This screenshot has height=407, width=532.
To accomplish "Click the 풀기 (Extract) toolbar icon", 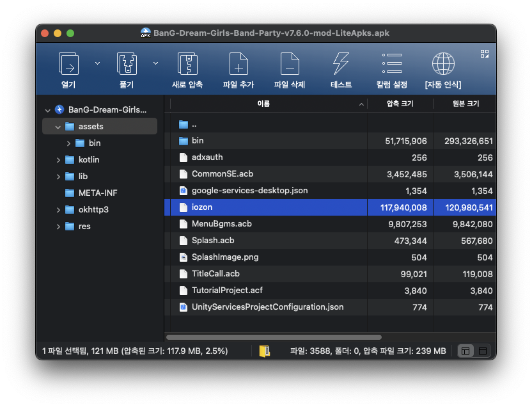I will [x=127, y=64].
